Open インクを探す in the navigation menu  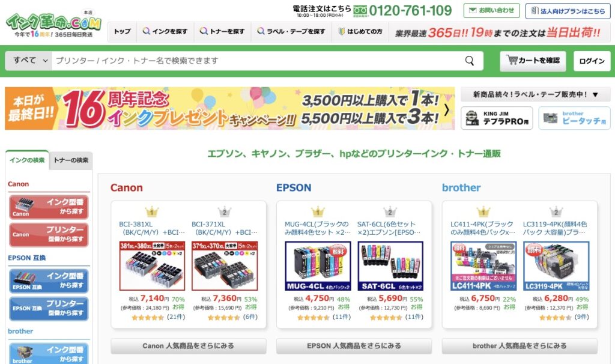[165, 31]
